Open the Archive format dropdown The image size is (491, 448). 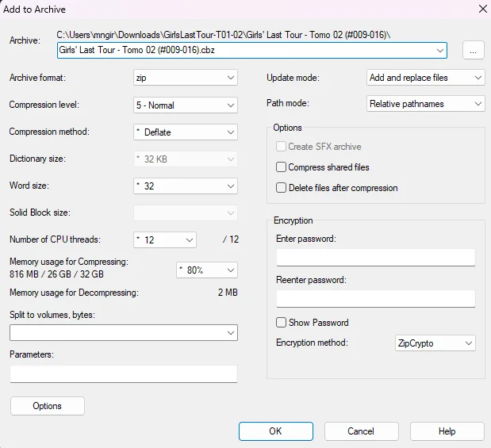[x=186, y=78]
